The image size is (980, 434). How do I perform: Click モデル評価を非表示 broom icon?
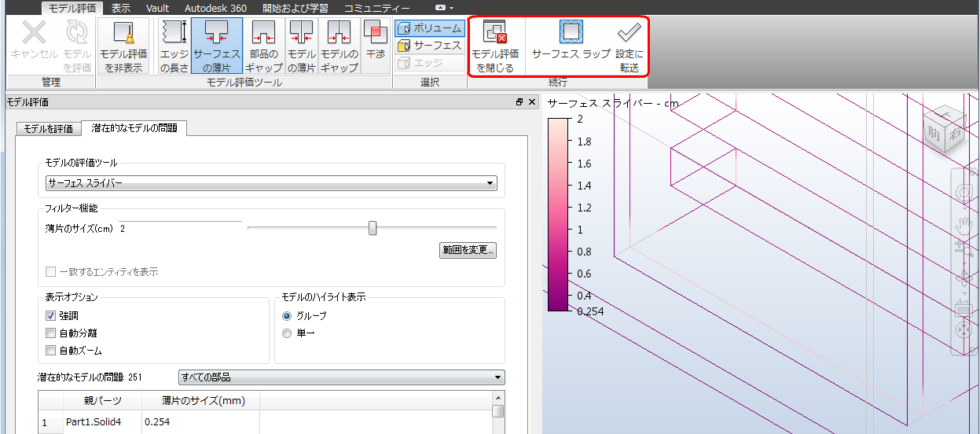coord(123,33)
